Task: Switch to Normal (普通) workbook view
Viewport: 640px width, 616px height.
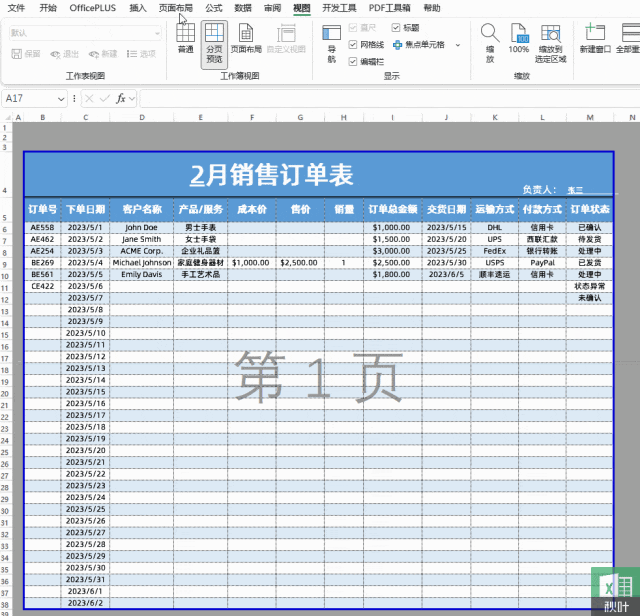Action: pyautogui.click(x=185, y=39)
